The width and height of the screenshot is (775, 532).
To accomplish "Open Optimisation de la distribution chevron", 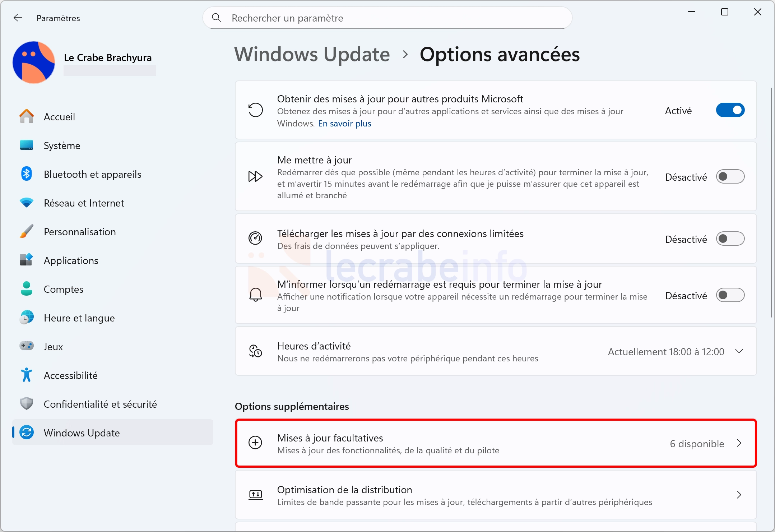I will 739,495.
